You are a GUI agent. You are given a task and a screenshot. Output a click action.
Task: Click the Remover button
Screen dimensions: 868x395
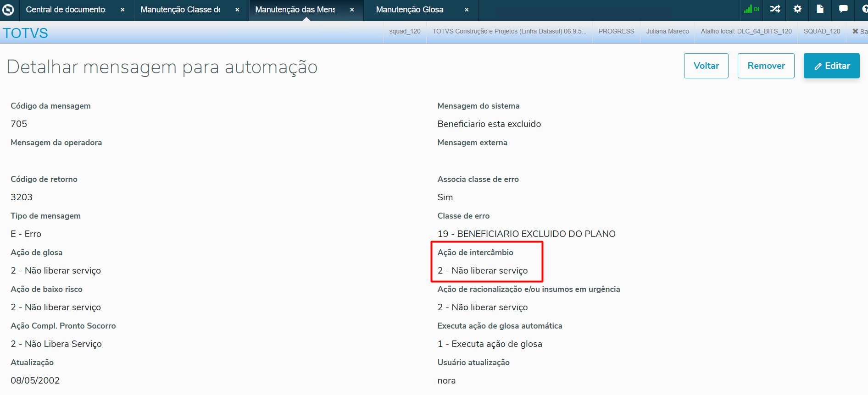[x=766, y=66]
